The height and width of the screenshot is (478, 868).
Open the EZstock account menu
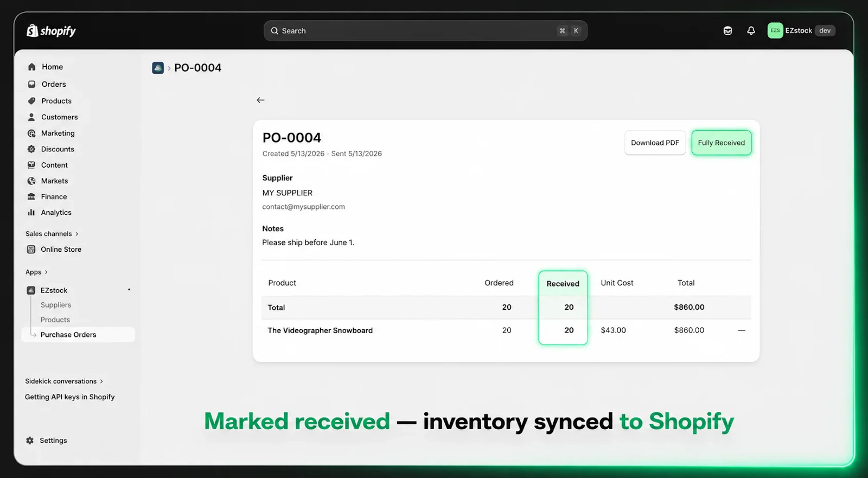[x=801, y=31]
